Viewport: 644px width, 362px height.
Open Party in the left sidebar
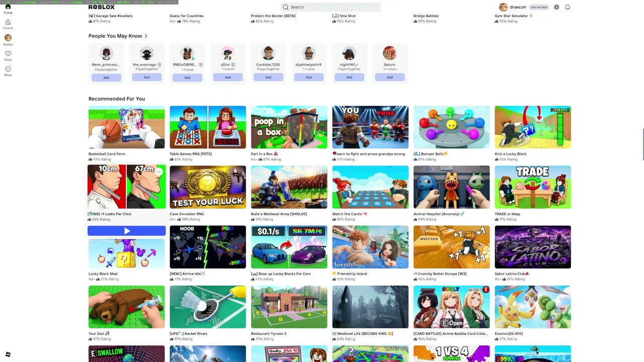click(x=8, y=56)
